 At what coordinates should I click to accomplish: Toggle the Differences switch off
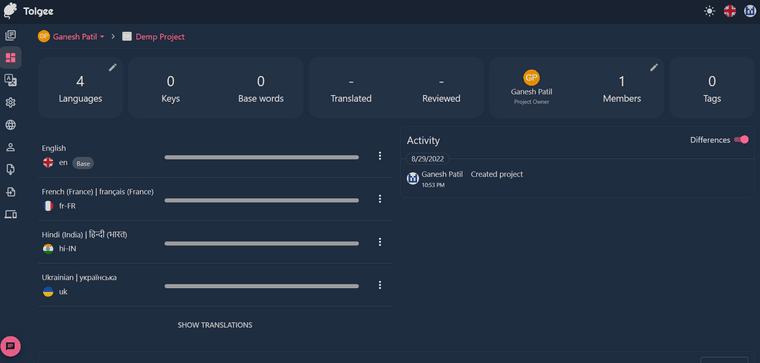pyautogui.click(x=741, y=140)
